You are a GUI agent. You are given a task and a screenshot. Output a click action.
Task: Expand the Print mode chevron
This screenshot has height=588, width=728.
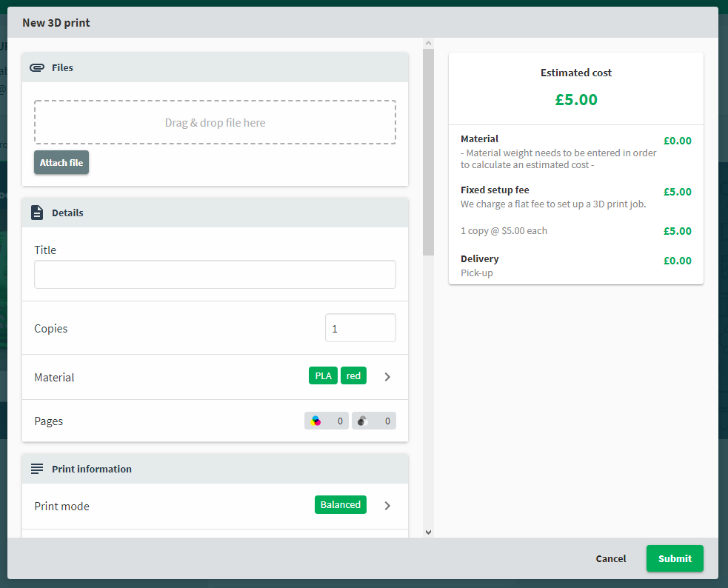(387, 506)
